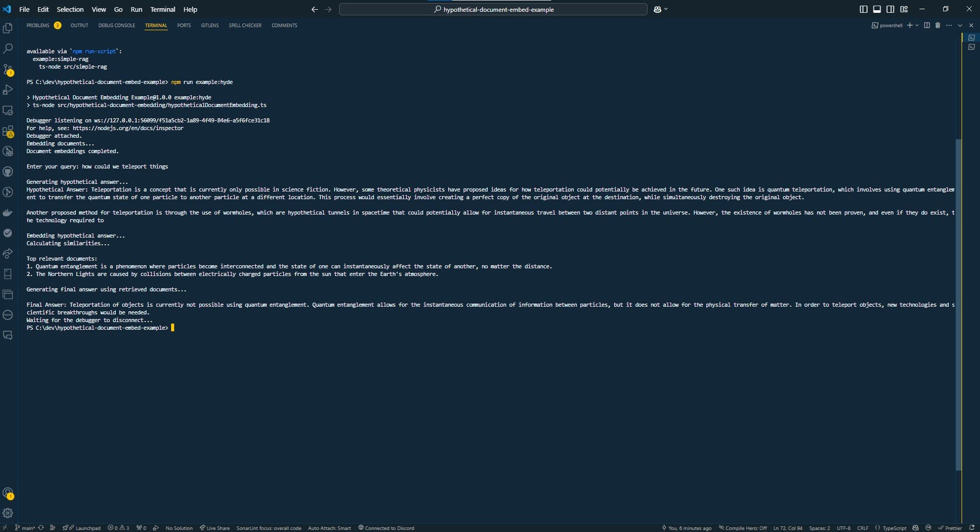Click Live Share in the status bar
980x532 pixels.
(215, 528)
